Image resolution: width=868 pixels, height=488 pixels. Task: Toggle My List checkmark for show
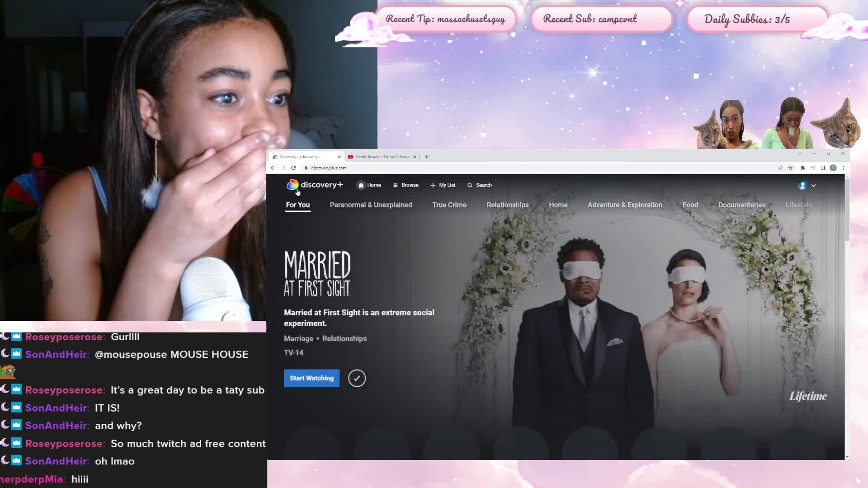357,378
